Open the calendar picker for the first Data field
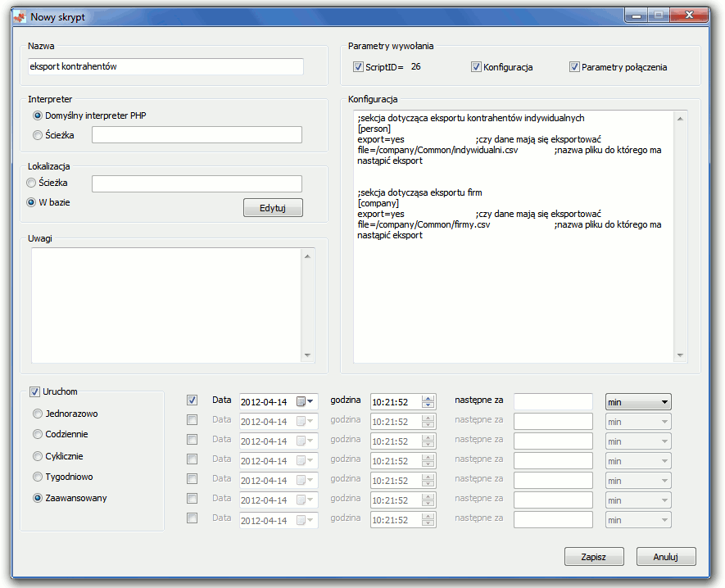 click(x=301, y=401)
